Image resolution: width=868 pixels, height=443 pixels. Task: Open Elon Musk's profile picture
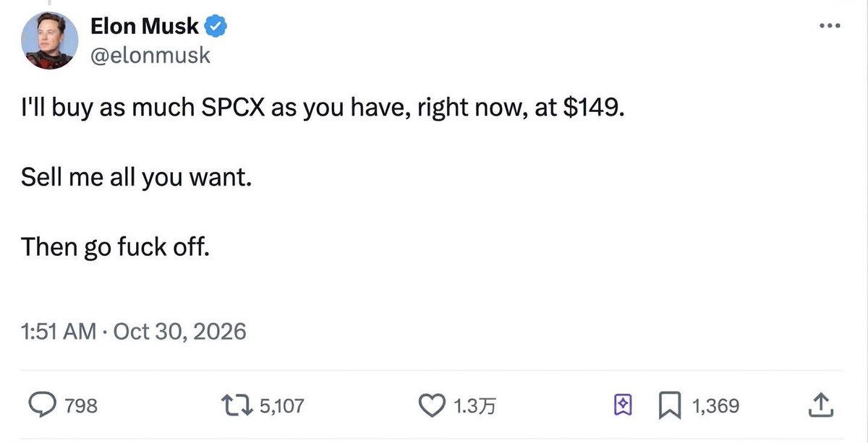coord(48,40)
